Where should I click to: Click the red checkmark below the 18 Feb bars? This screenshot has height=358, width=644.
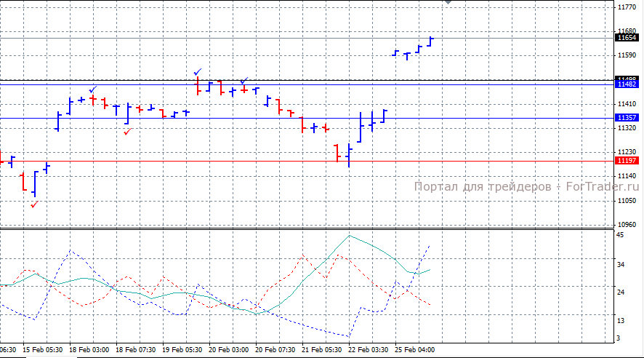(128, 132)
